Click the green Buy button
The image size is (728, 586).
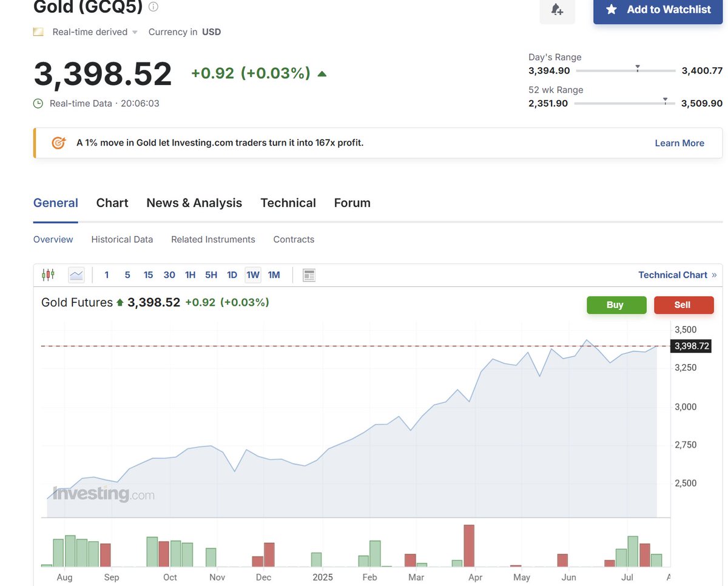point(616,305)
